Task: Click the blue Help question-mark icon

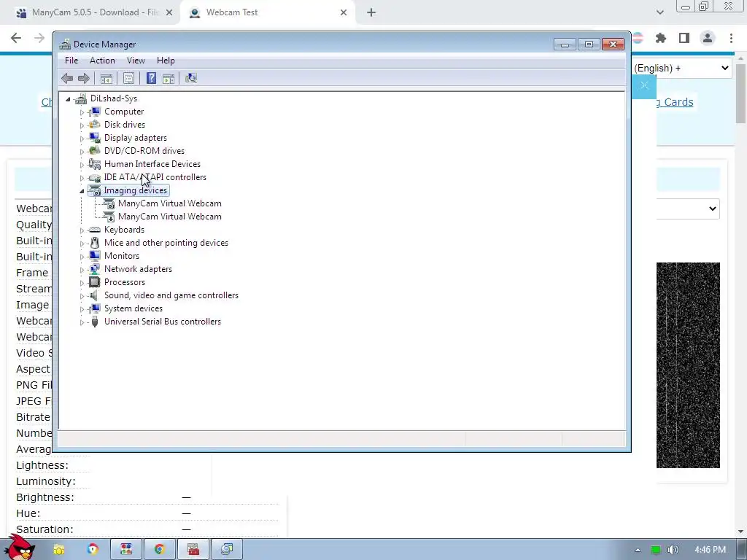Action: click(x=151, y=78)
